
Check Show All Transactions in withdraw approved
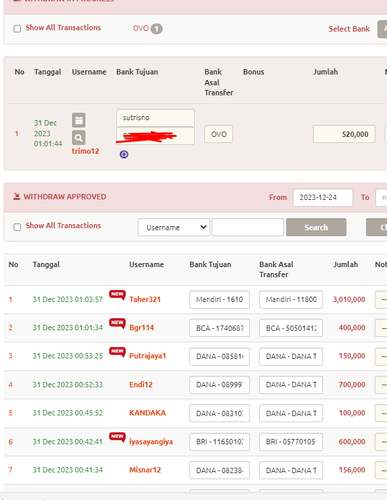click(17, 227)
